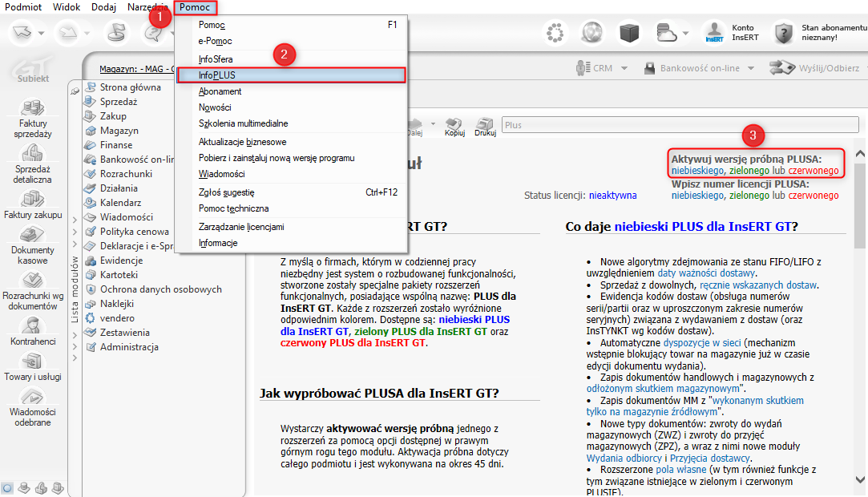Activate trial of niebieskiego PLUS link
Screen dimensions: 868x497
coord(697,171)
